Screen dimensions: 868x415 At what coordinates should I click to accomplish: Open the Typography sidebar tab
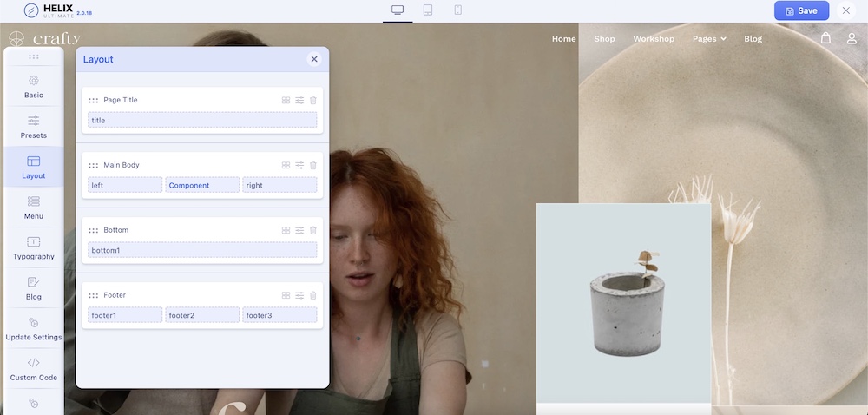(x=33, y=248)
